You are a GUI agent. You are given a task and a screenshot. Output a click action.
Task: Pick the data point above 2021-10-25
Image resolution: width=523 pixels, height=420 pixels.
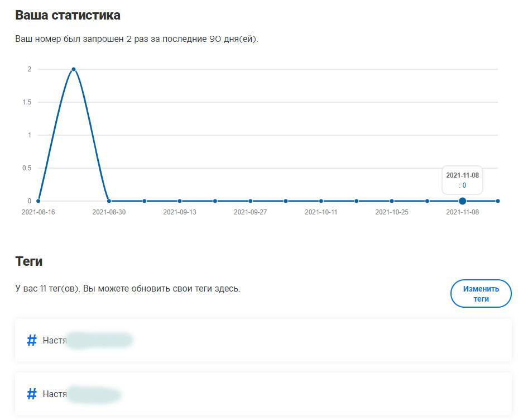coord(392,201)
